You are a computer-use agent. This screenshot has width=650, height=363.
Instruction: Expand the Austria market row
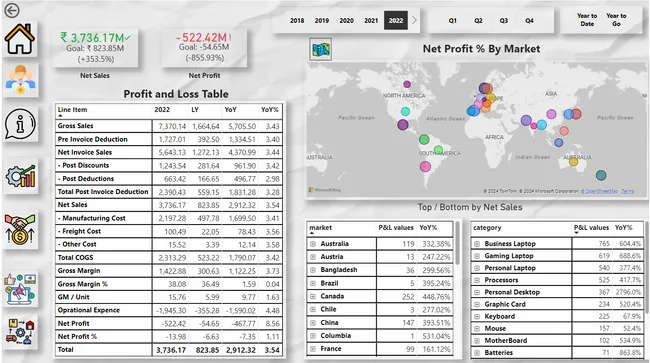pyautogui.click(x=313, y=257)
